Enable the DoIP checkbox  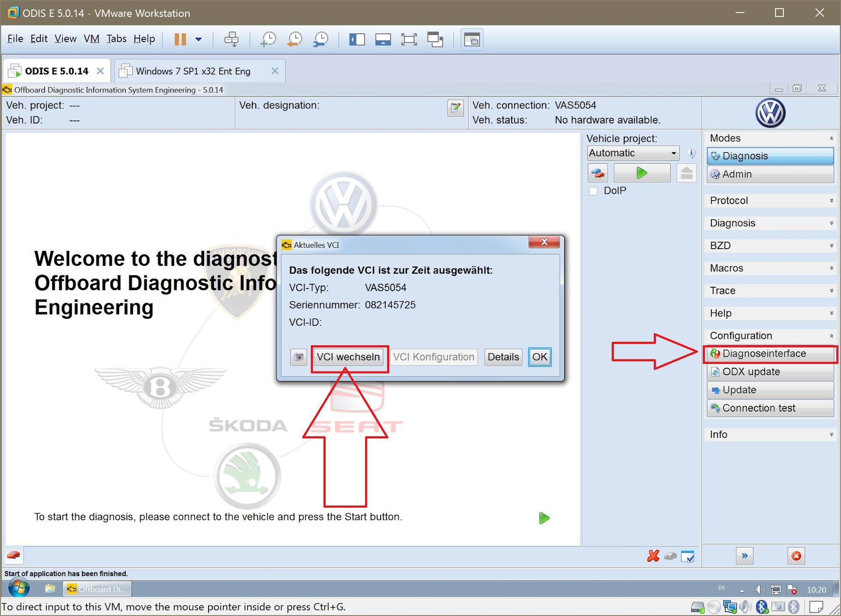click(x=593, y=191)
